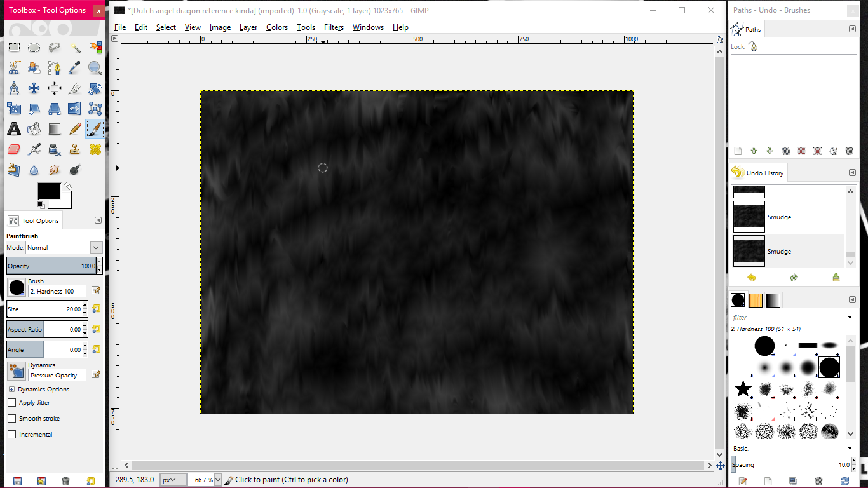Select the Ellipse Select tool
The image size is (868, 488).
(34, 48)
